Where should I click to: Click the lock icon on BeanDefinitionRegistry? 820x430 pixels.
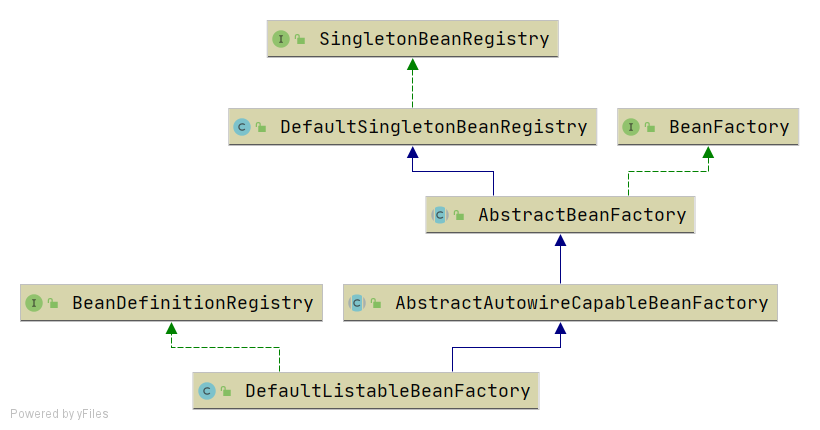point(53,303)
